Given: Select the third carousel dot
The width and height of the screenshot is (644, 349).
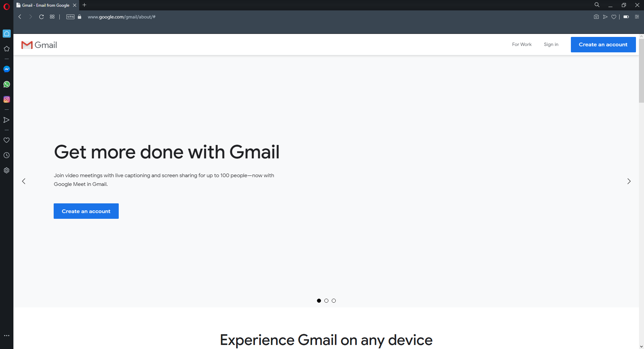Looking at the screenshot, I should click(334, 301).
